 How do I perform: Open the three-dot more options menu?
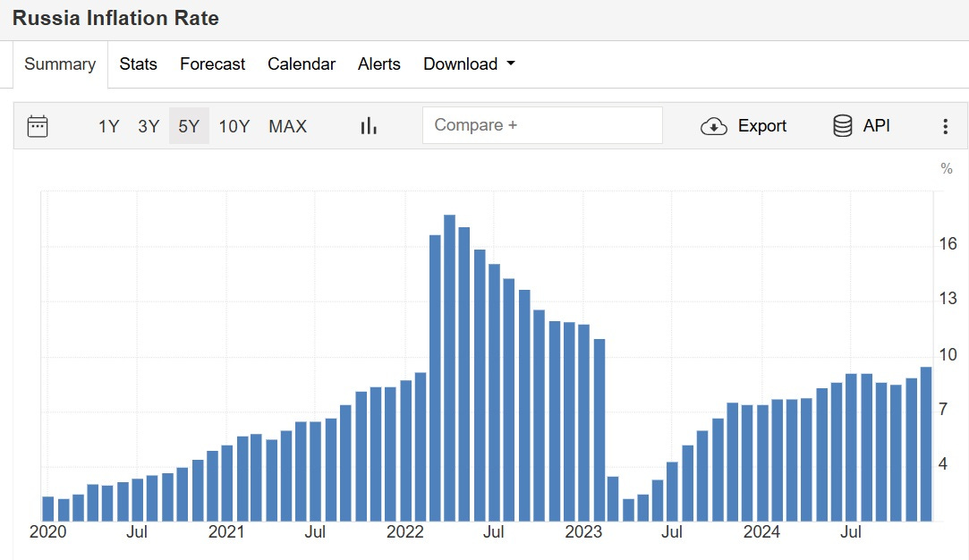coord(945,126)
